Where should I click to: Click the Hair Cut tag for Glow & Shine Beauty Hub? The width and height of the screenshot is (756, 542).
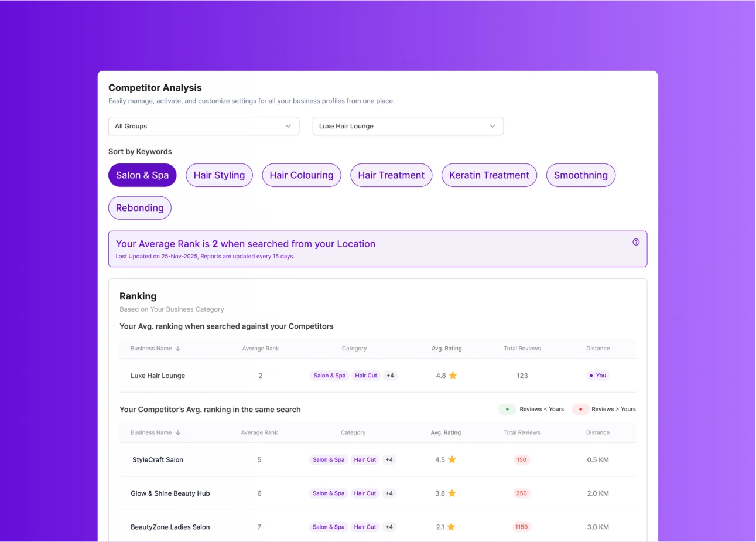point(365,493)
